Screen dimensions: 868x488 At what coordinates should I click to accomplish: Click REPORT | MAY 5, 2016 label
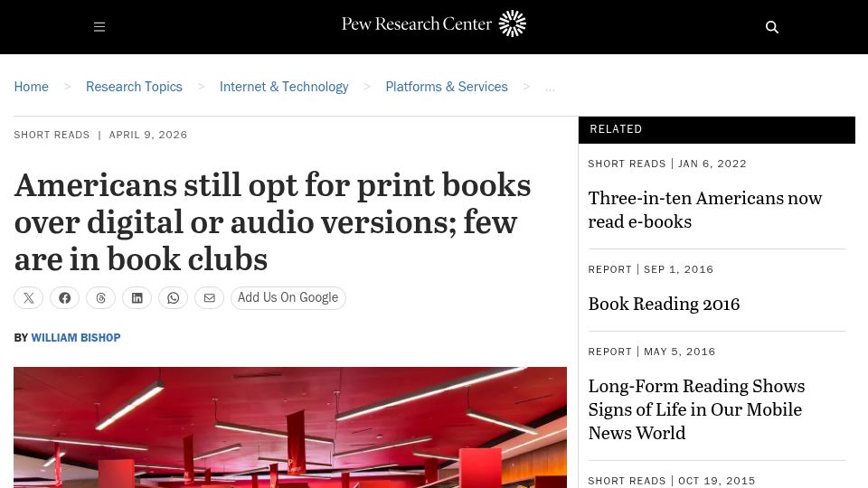point(652,352)
